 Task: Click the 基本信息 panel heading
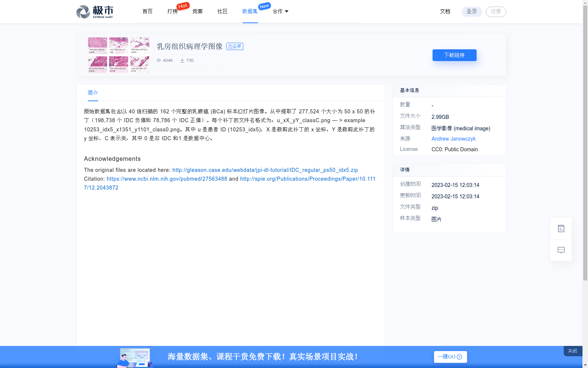(409, 90)
